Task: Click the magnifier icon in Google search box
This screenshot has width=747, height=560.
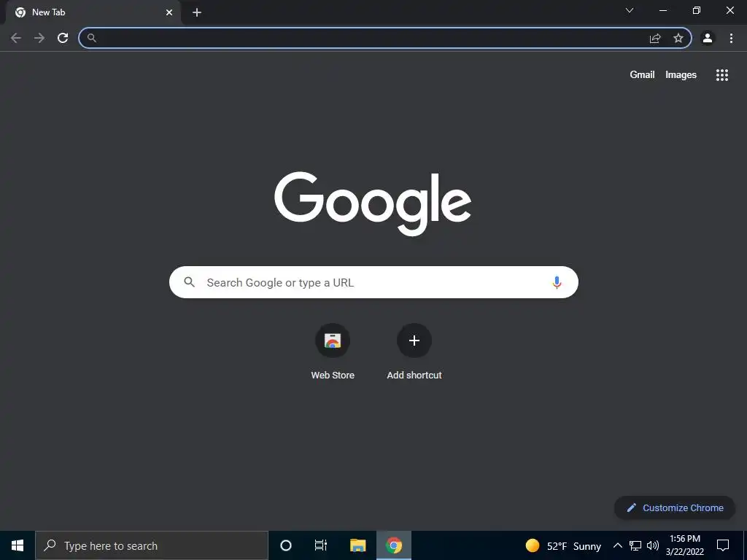Action: pyautogui.click(x=189, y=282)
